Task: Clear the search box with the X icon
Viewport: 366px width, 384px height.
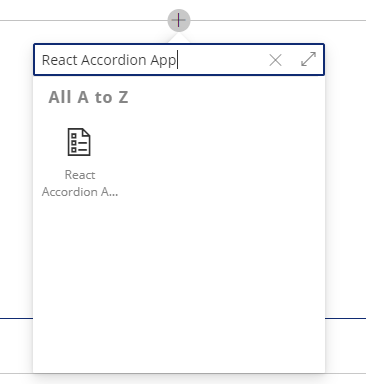Action: tap(275, 60)
